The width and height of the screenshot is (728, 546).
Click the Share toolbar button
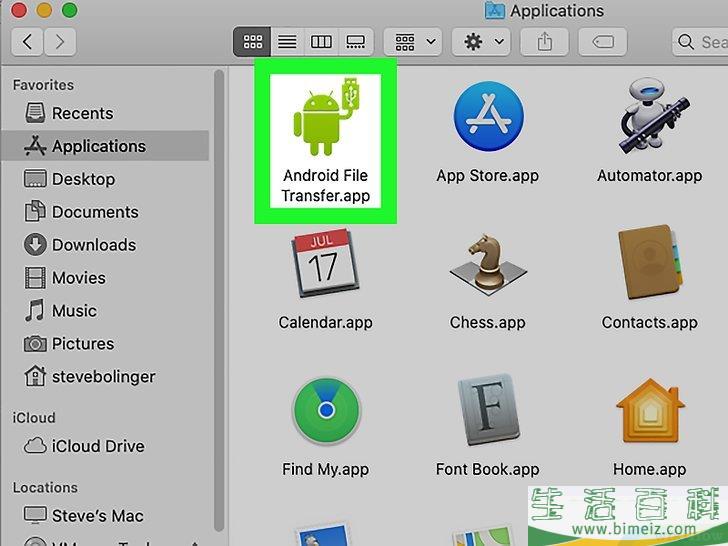point(545,42)
